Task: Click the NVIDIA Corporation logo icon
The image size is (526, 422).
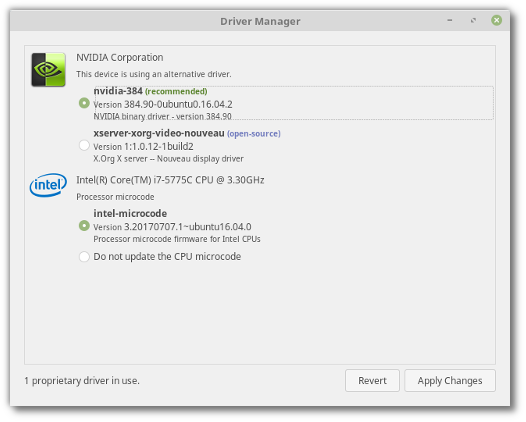Action: coord(48,69)
